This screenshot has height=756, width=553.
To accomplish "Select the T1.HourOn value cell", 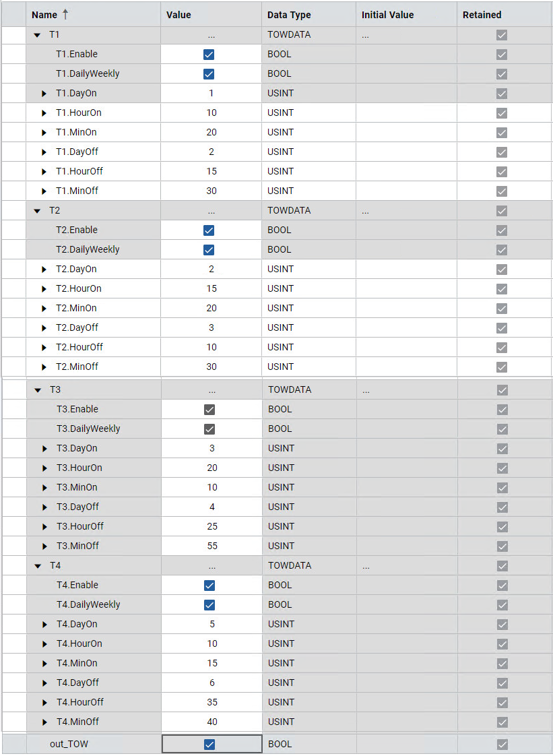I will click(212, 113).
